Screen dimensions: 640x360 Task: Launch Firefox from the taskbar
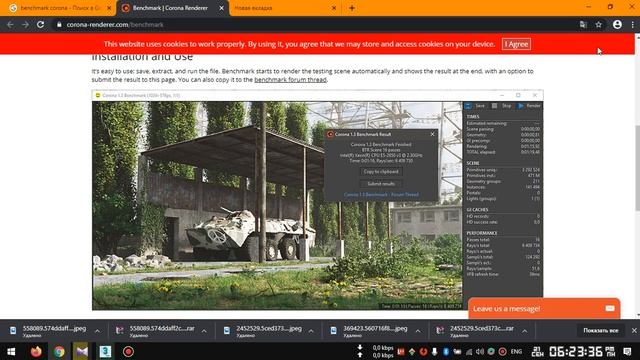point(36,351)
